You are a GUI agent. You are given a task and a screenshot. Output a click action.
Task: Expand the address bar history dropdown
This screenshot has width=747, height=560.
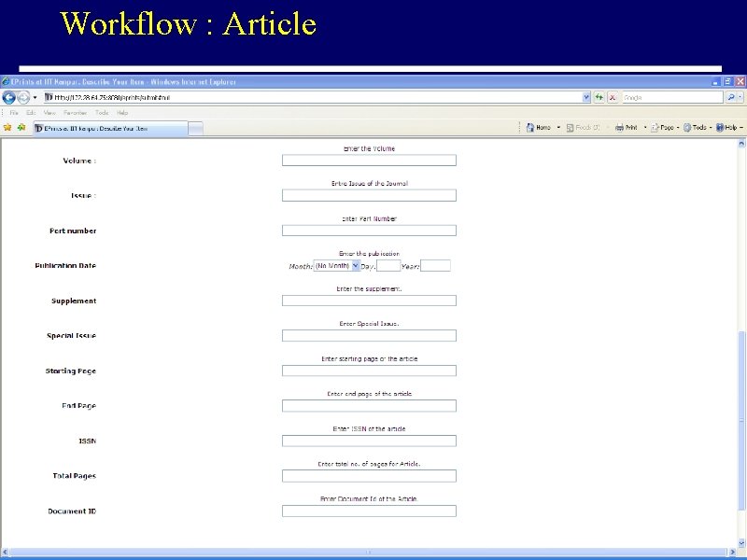pos(586,96)
